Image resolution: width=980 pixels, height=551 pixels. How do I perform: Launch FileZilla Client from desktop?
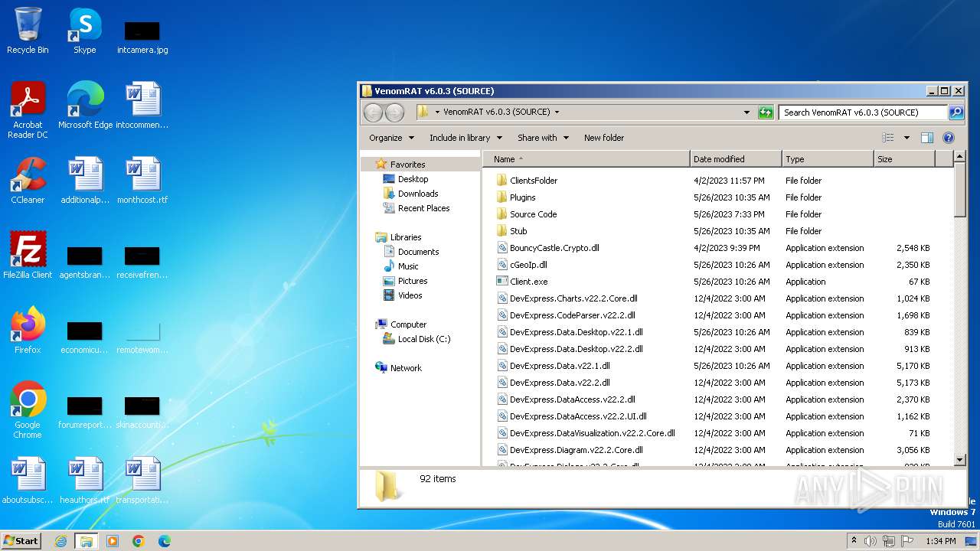(28, 255)
